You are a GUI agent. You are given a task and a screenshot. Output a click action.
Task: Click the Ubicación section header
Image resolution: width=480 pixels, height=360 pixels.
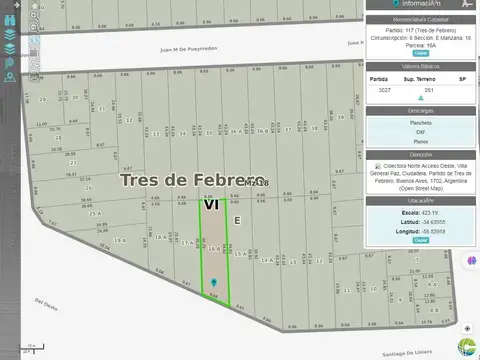pyautogui.click(x=421, y=201)
